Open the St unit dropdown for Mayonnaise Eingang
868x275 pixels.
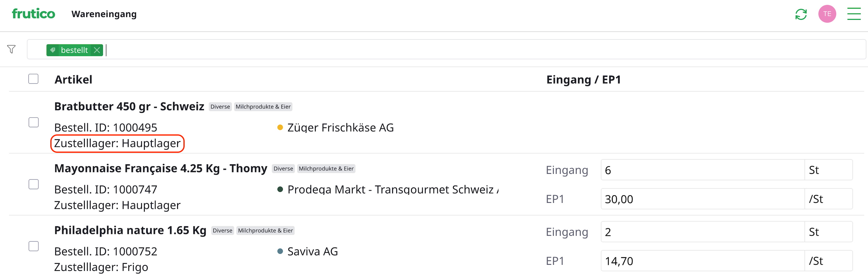pos(828,170)
